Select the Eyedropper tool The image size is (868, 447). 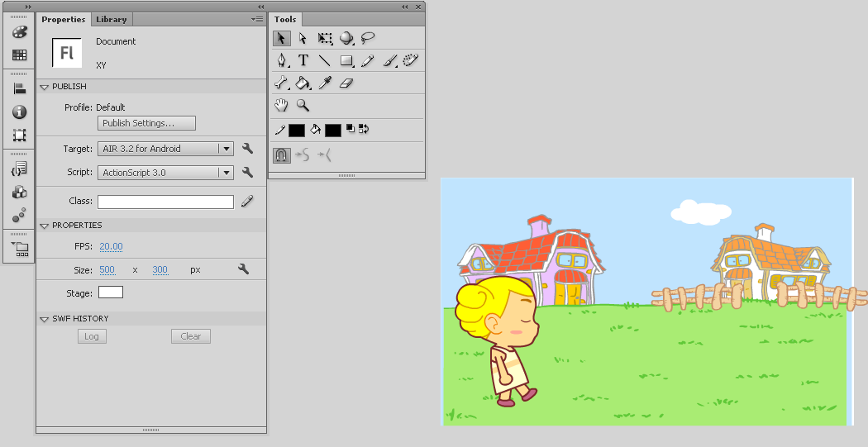click(x=325, y=83)
